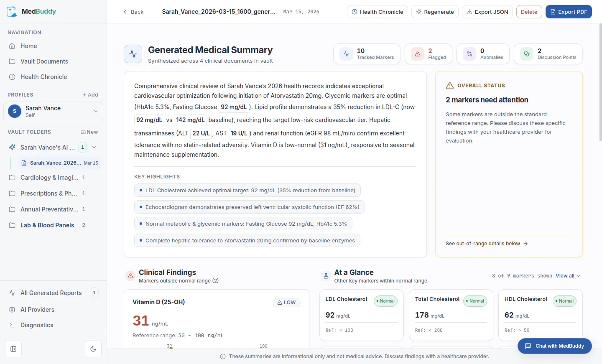
Task: Click the Lab & Blood Panels folder icon
Action: coord(12,225)
